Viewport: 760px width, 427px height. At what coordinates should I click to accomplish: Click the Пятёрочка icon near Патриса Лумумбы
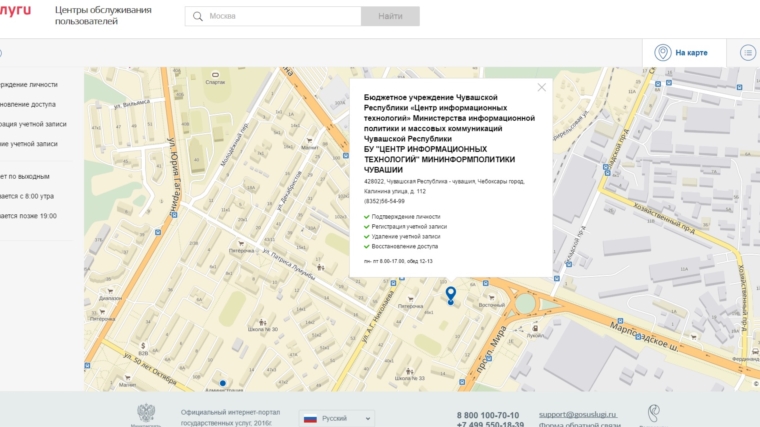coord(241,244)
